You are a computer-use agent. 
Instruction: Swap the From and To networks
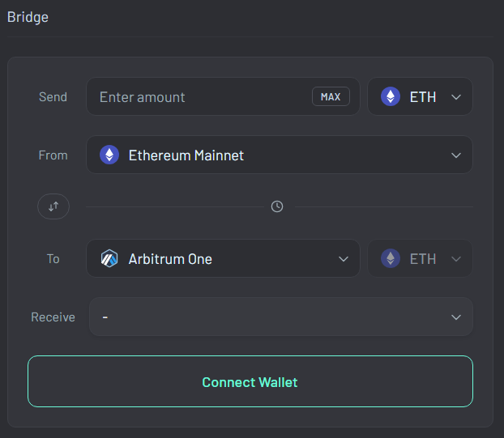tap(53, 206)
